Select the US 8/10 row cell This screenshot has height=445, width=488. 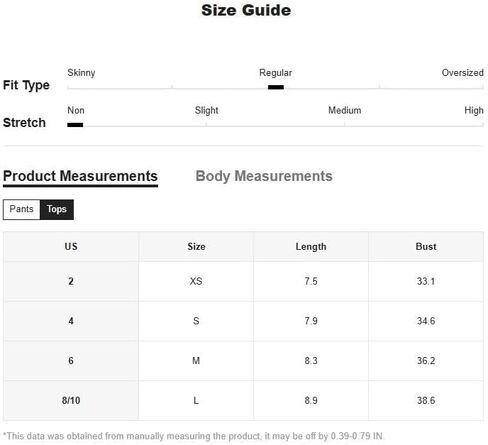[x=71, y=400]
